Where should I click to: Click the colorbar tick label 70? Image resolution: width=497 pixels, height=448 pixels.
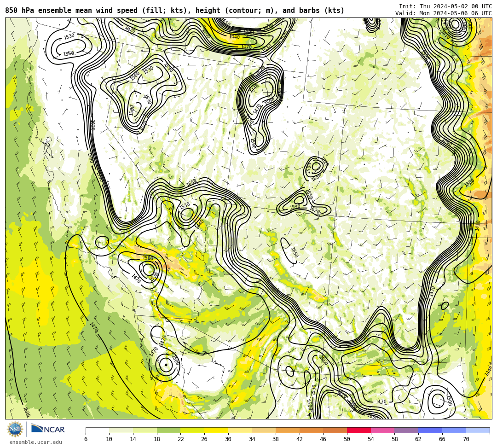tap(466, 439)
